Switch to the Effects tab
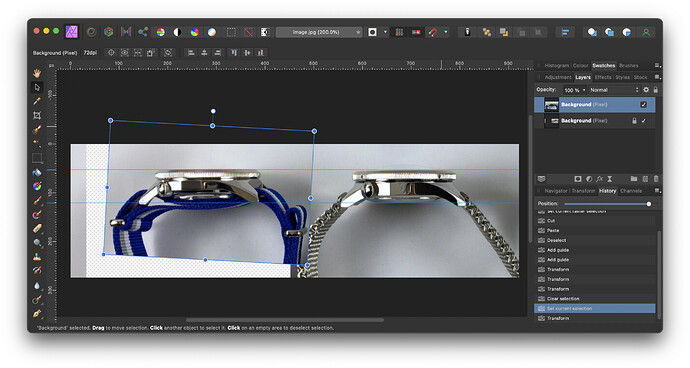The width and height of the screenshot is (690, 368). point(603,77)
